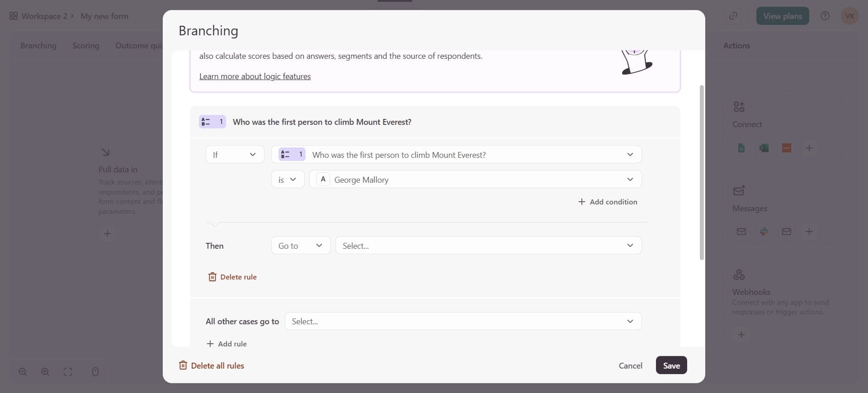The height and width of the screenshot is (393, 868).
Task: Open the Then destination Select dropdown
Action: click(x=488, y=246)
